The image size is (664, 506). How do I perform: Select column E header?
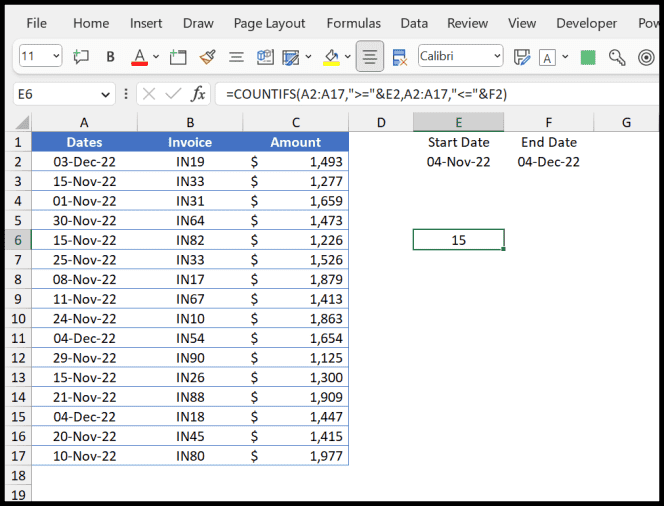tap(458, 122)
